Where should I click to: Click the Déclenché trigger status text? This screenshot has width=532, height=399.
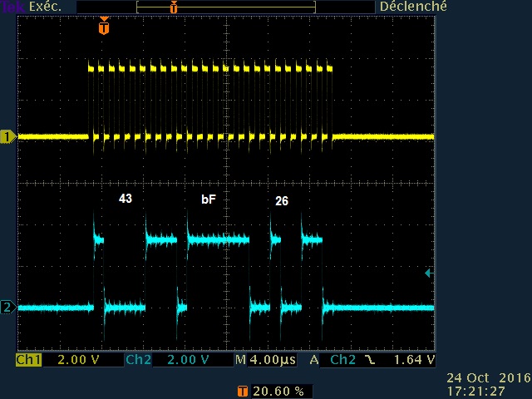[x=413, y=7]
